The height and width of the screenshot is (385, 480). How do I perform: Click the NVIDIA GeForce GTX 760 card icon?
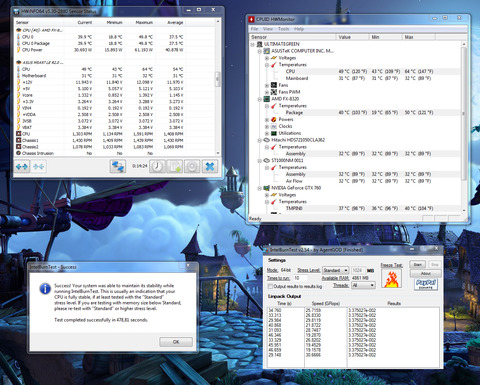(x=267, y=188)
